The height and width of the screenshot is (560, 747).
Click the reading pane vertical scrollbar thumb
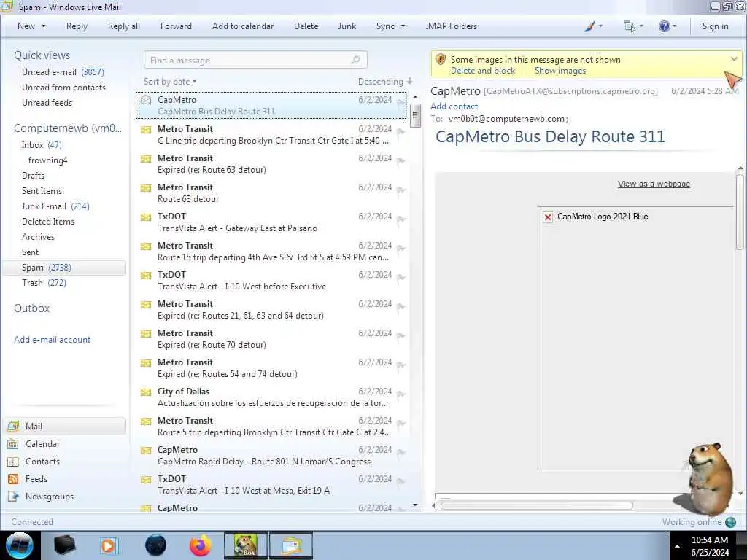pyautogui.click(x=740, y=212)
